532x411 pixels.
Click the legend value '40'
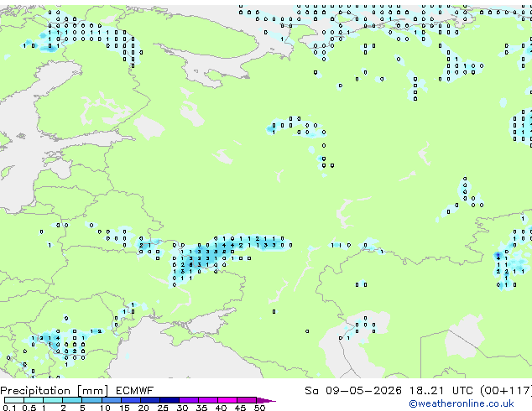[x=221, y=408]
